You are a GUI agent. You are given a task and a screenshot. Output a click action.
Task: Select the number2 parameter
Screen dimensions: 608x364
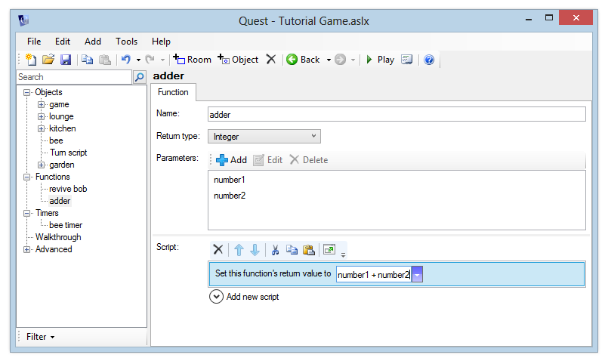230,196
